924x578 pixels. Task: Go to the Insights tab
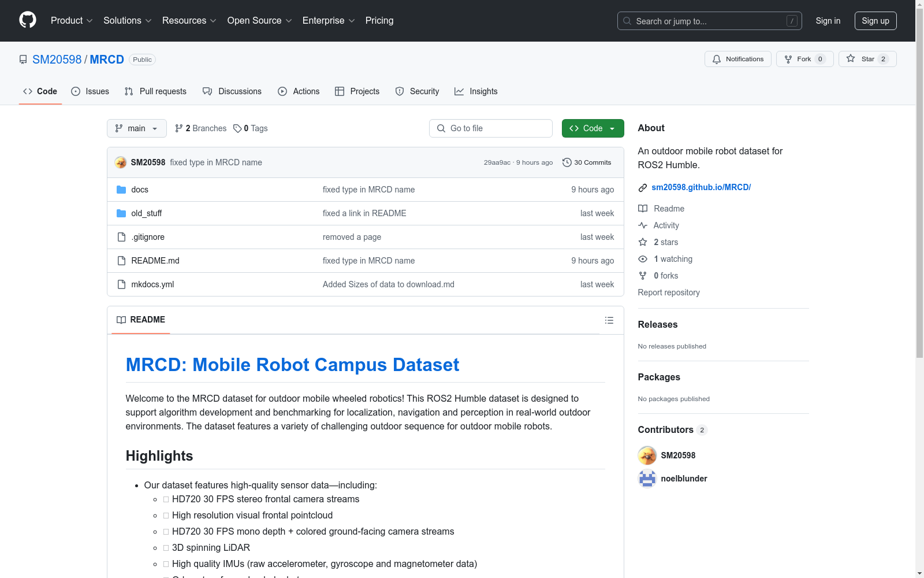point(476,91)
